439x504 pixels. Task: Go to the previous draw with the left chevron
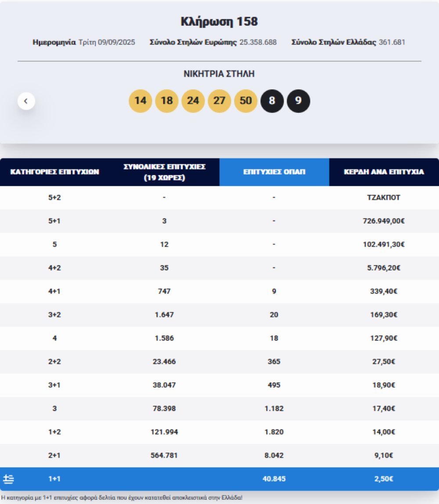pyautogui.click(x=26, y=101)
